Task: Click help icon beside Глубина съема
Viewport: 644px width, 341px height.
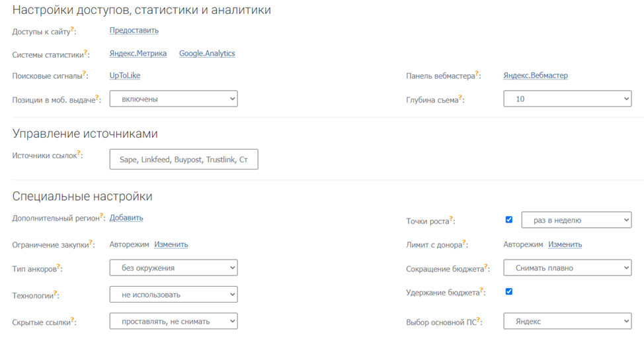Action: (462, 97)
